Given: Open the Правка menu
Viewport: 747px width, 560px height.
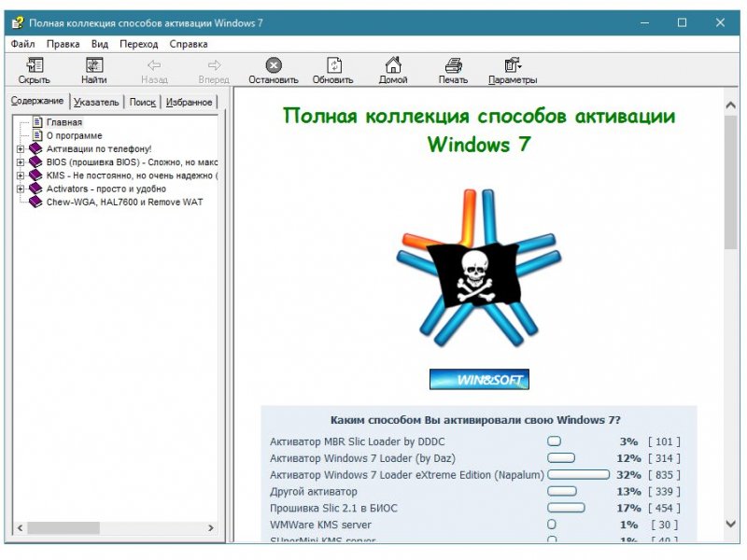Looking at the screenshot, I should click(63, 44).
